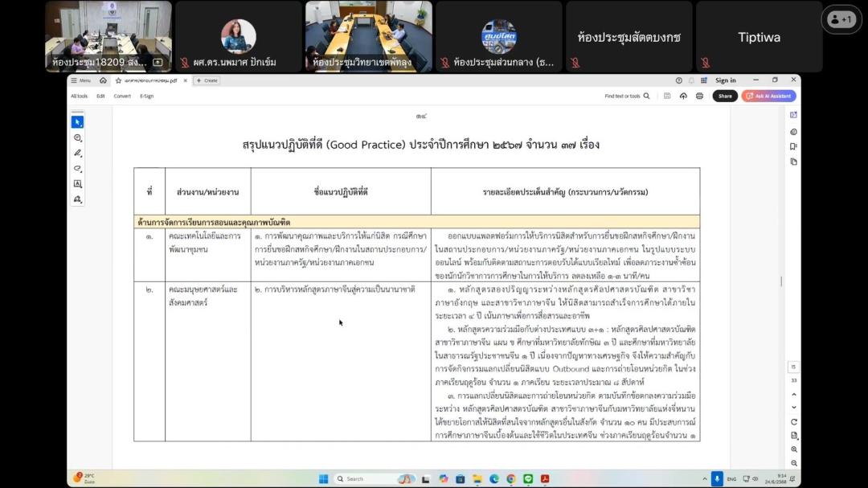
Task: Click the current page number box
Action: [x=794, y=367]
